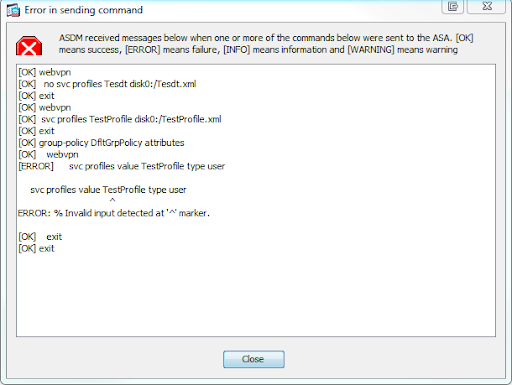This screenshot has width=512, height=385.
Task: Click the ASDM application icon in title bar
Action: point(13,10)
